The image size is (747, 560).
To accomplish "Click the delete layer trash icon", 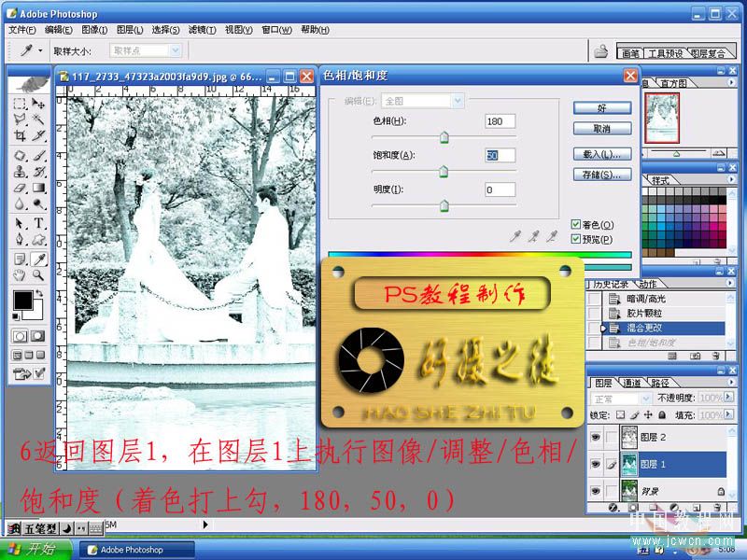I will [717, 508].
